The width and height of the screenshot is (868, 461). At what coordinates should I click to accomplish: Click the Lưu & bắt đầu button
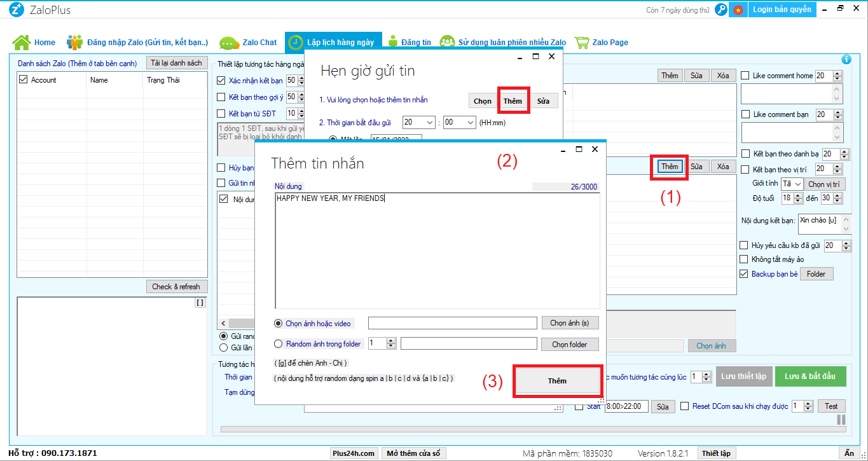click(x=810, y=376)
